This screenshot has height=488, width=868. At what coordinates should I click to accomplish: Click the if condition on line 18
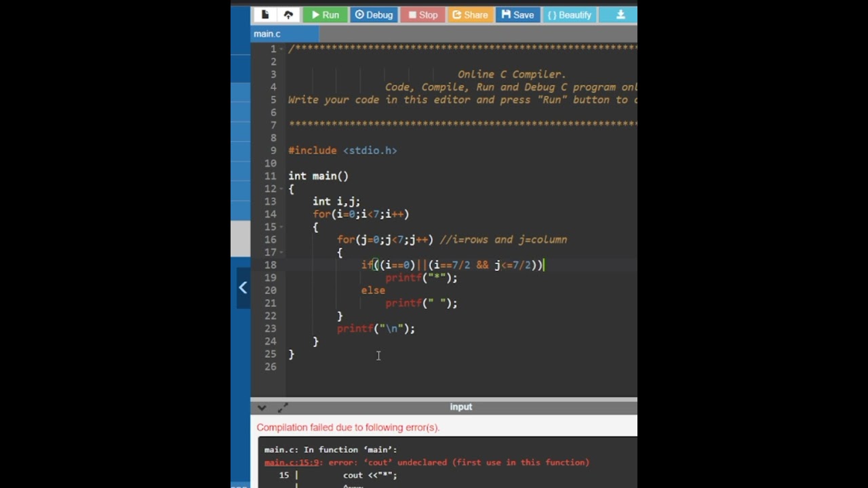pos(452,265)
